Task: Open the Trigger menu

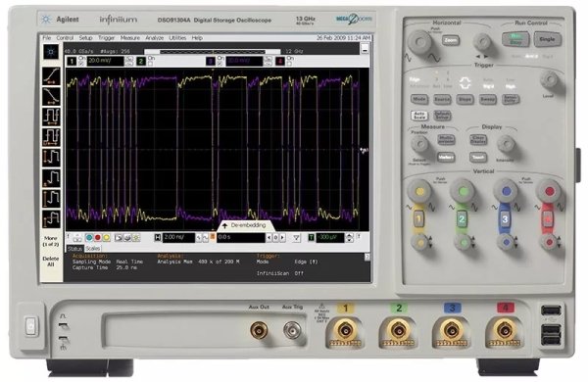Action: pyautogui.click(x=107, y=38)
